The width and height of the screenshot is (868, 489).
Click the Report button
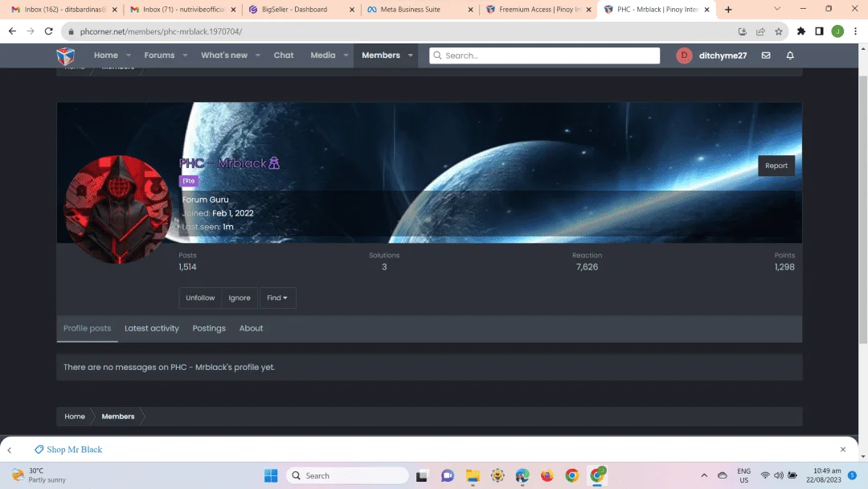776,166
